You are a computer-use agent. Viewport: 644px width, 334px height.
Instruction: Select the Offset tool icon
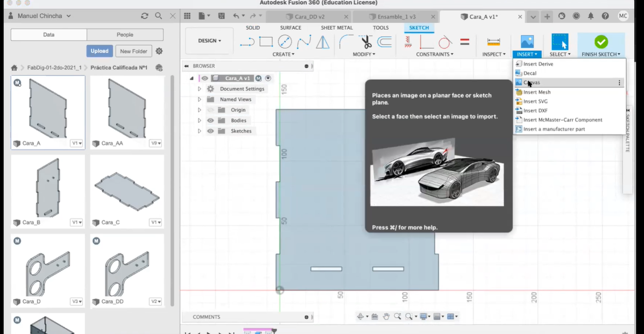pos(385,42)
